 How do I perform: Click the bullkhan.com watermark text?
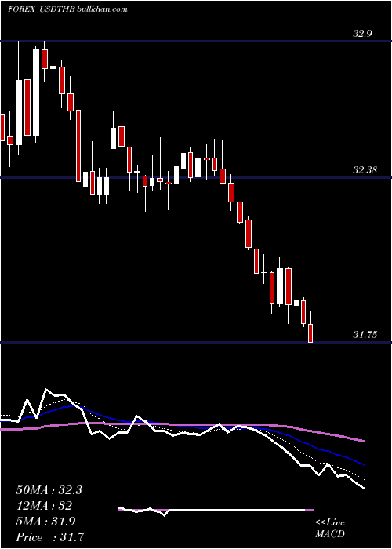pyautogui.click(x=101, y=9)
